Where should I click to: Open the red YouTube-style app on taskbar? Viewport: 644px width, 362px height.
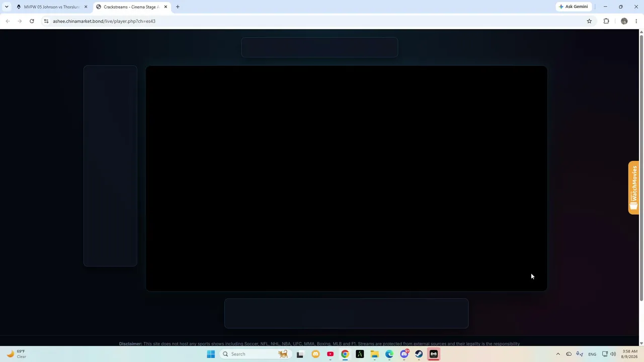click(x=330, y=354)
